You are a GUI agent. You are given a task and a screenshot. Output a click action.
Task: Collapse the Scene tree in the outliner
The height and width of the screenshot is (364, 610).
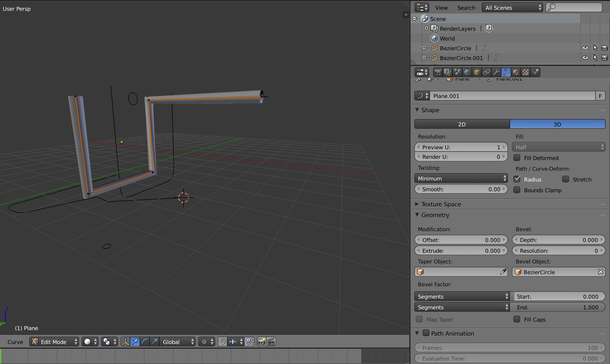click(415, 18)
